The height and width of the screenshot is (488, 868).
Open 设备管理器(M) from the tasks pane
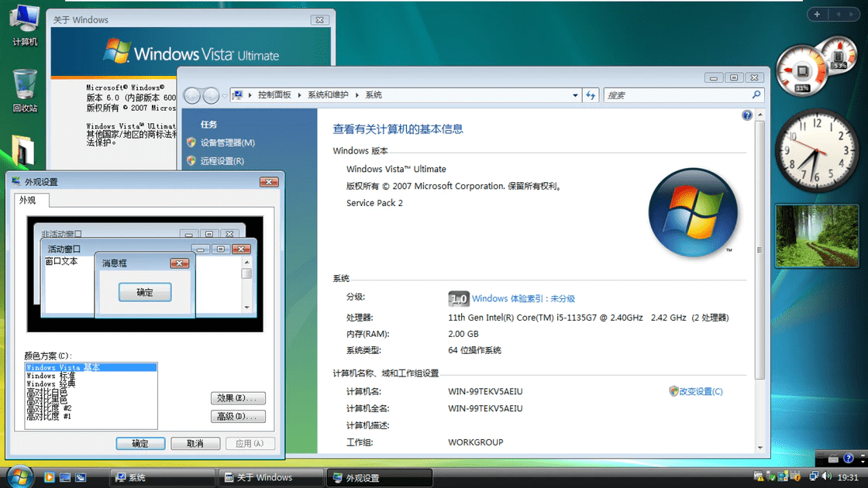pos(227,143)
